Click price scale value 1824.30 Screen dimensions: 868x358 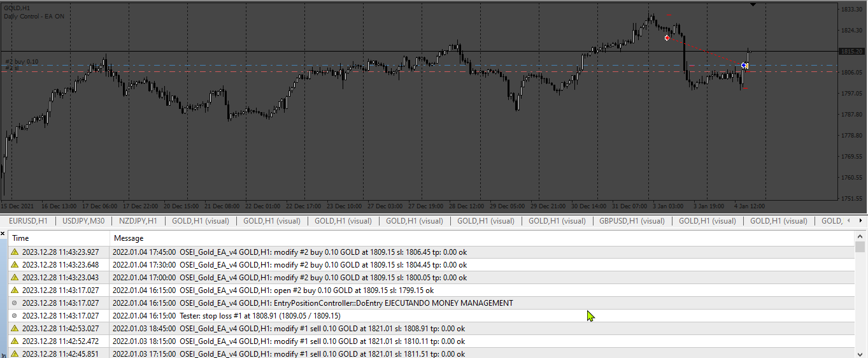click(x=851, y=31)
